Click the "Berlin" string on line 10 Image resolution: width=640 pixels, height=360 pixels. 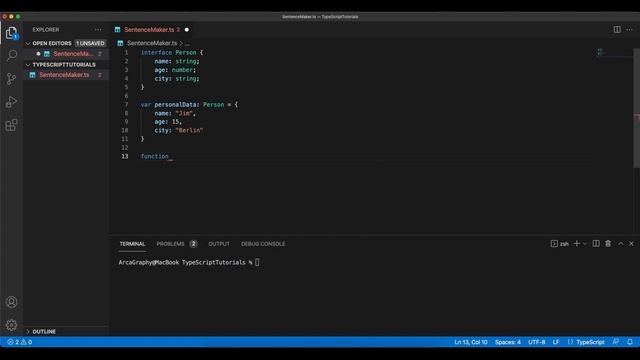point(189,130)
